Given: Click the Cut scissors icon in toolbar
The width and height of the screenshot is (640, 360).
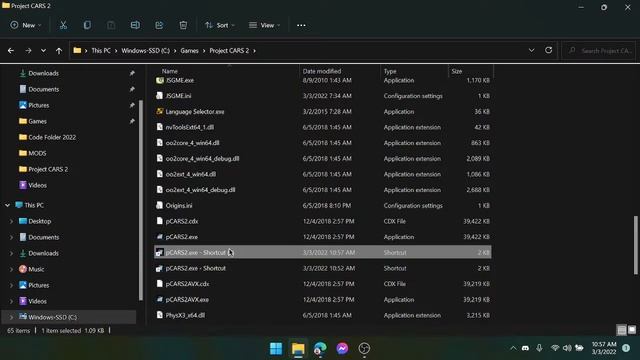Looking at the screenshot, I should (63, 25).
